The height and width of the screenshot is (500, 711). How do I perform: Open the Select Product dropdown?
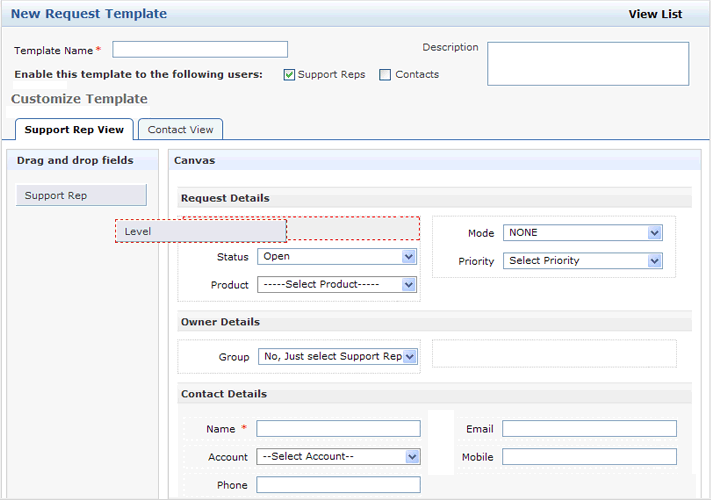[x=337, y=285]
